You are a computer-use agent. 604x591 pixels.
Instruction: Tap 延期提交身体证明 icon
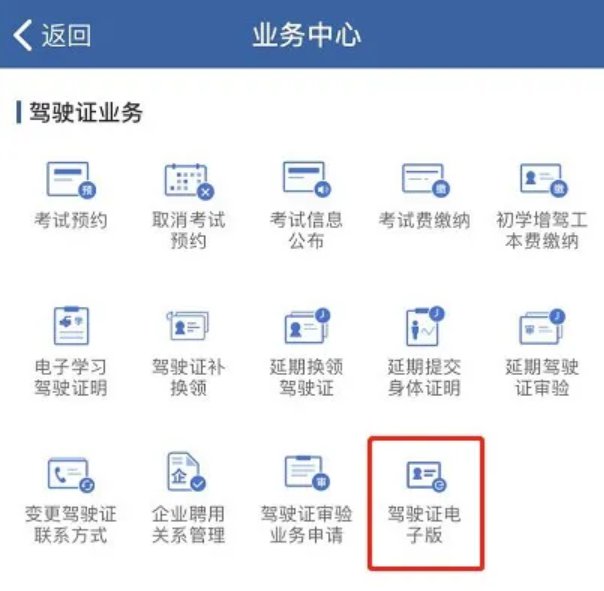point(425,326)
